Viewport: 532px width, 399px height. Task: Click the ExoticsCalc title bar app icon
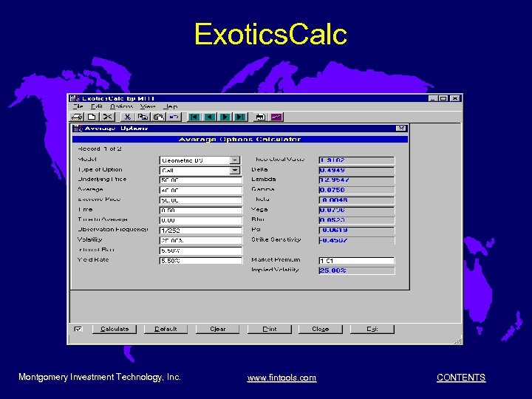(75, 98)
